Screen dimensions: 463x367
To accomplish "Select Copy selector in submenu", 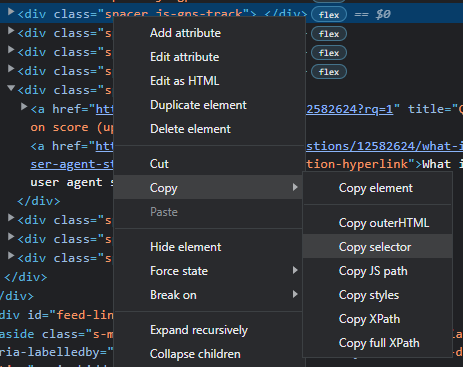I will [x=378, y=247].
